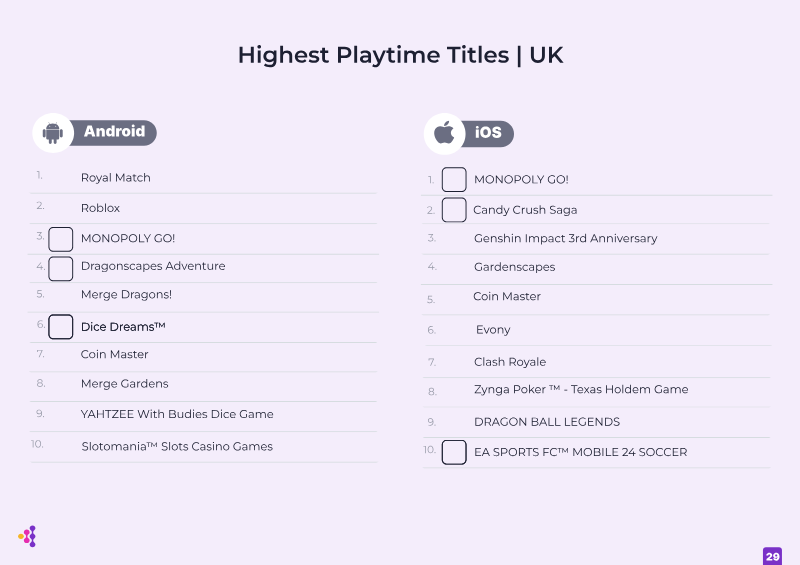Select the Zynga Poker Texas Holdem entry
This screenshot has width=800, height=565.
tap(581, 389)
